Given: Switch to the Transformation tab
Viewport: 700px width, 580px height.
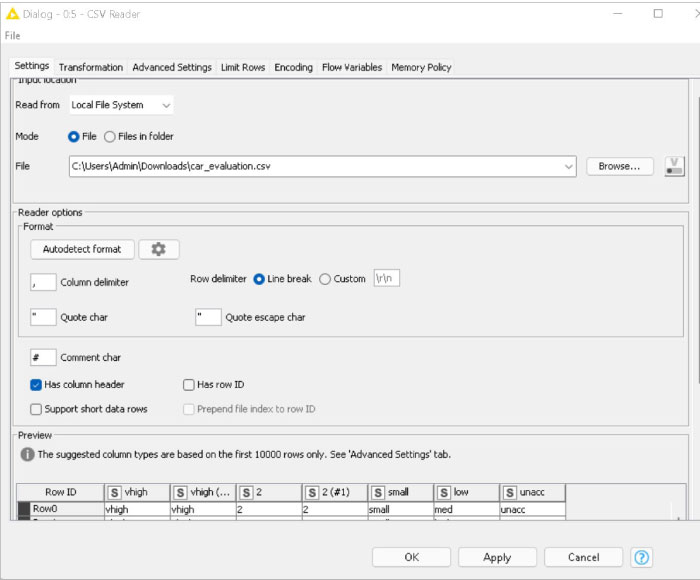Looking at the screenshot, I should click(91, 67).
